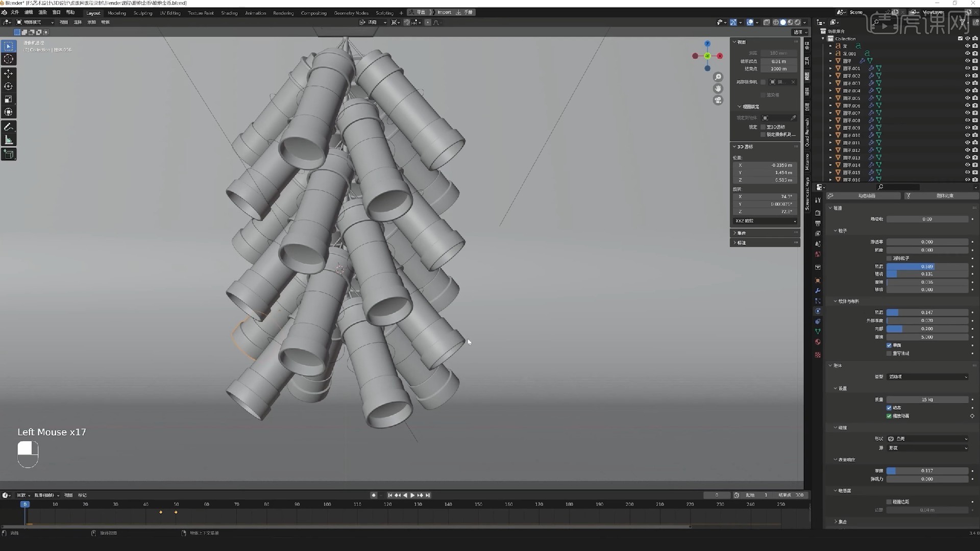Image resolution: width=980 pixels, height=551 pixels.
Task: Select the Cursor tool in the left toolbar
Action: tap(9, 59)
